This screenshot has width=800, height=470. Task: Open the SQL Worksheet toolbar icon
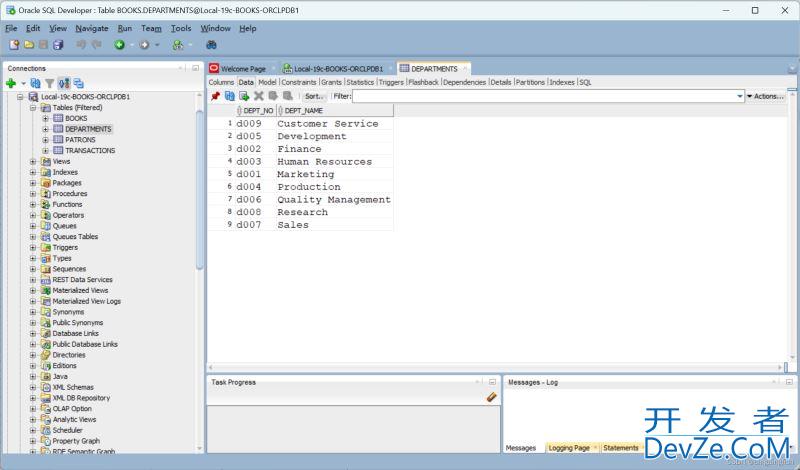point(178,45)
